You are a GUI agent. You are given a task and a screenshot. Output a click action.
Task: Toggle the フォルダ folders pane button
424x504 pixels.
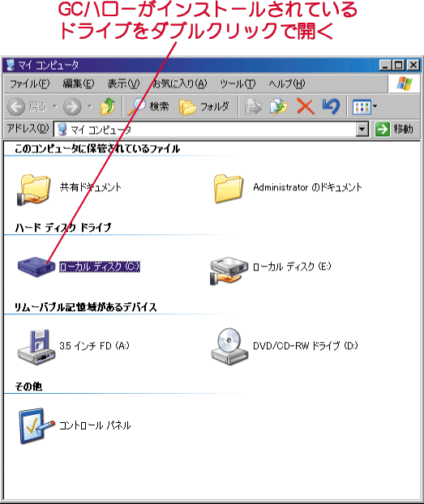[x=204, y=106]
